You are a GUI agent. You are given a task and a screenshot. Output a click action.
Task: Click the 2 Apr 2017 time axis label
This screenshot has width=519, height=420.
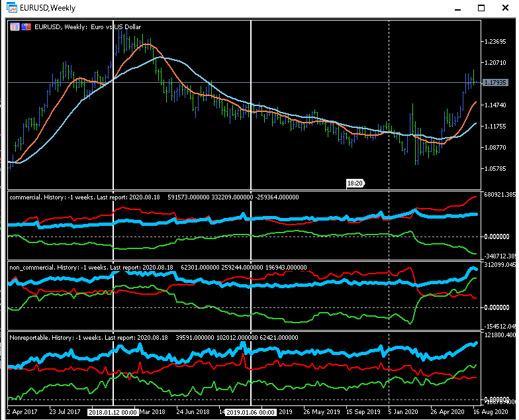tap(22, 412)
